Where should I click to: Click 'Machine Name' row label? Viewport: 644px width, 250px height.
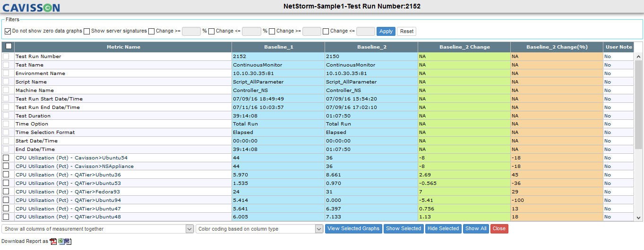point(34,90)
